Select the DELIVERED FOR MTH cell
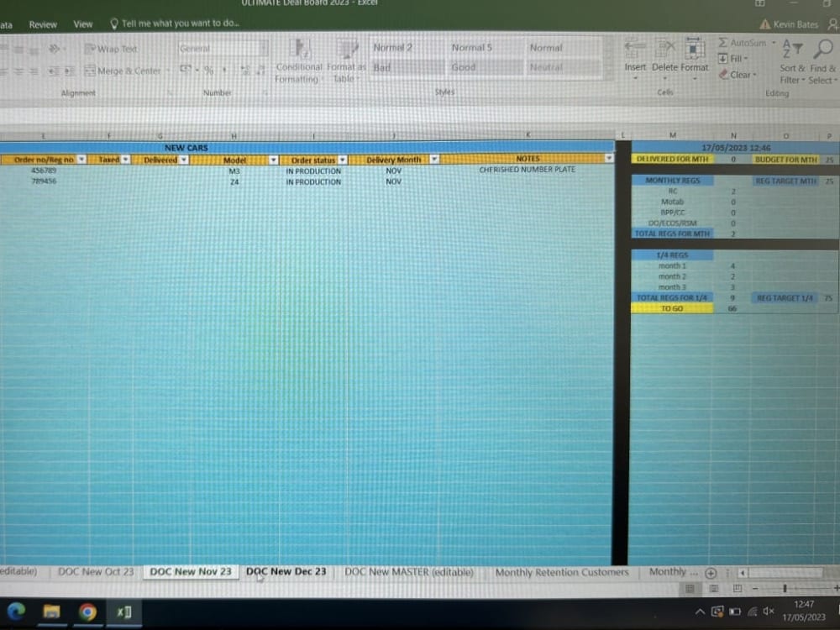 pyautogui.click(x=672, y=159)
